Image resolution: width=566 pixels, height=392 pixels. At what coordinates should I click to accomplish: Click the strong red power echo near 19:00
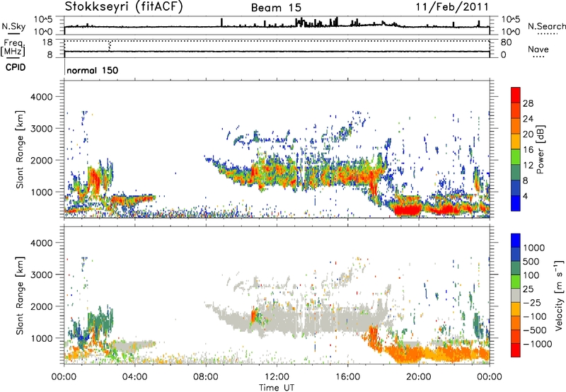click(408, 210)
